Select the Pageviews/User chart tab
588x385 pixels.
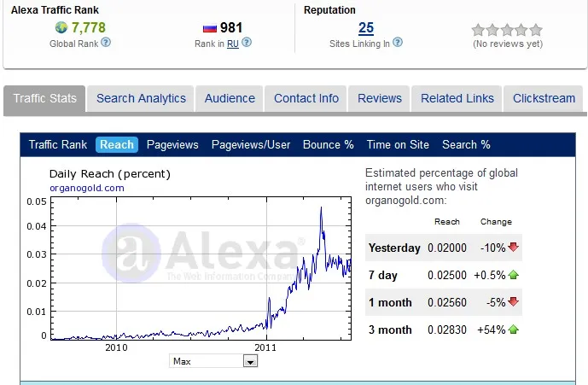251,145
